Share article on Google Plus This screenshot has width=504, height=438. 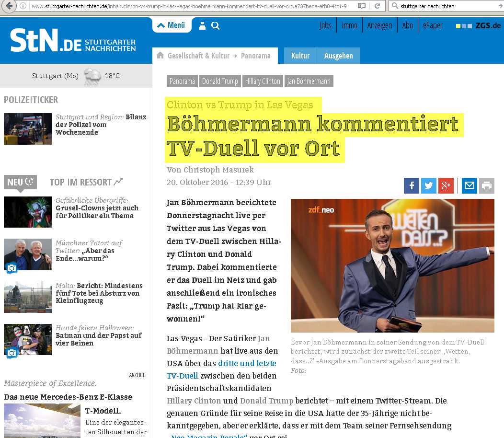(x=446, y=185)
